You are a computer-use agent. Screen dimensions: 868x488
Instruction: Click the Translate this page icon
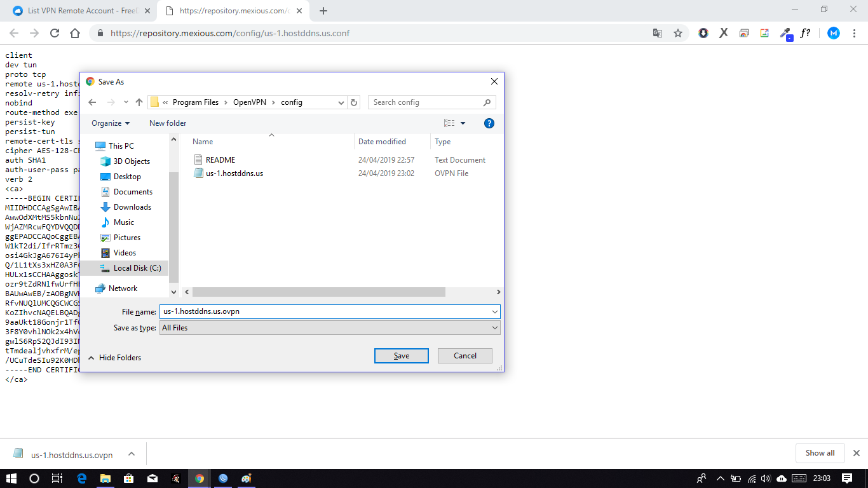coord(658,34)
